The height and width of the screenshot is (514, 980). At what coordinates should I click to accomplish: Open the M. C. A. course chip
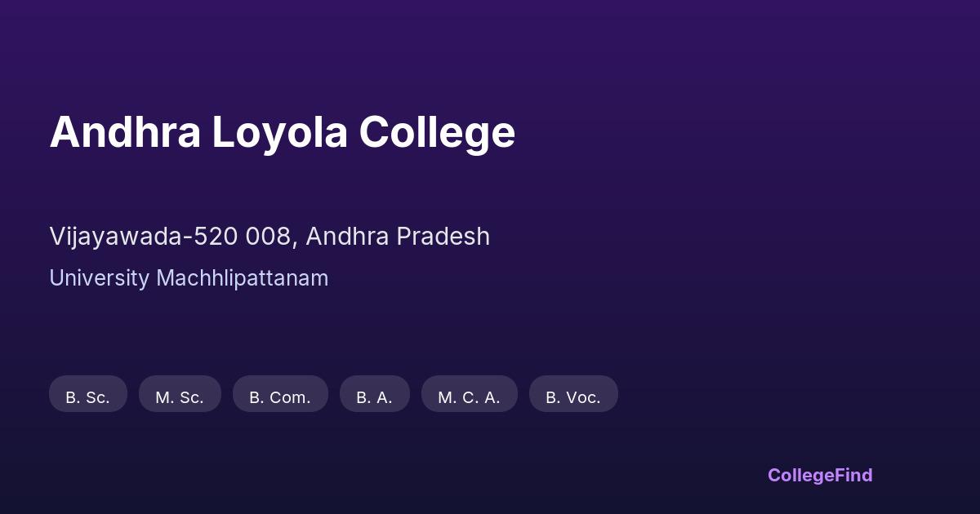click(469, 397)
